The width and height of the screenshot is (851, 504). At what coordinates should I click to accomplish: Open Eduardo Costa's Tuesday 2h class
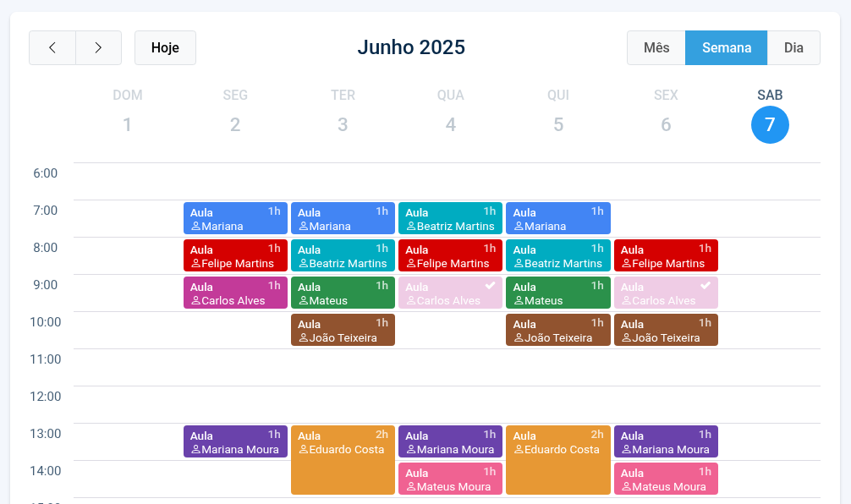coord(343,461)
